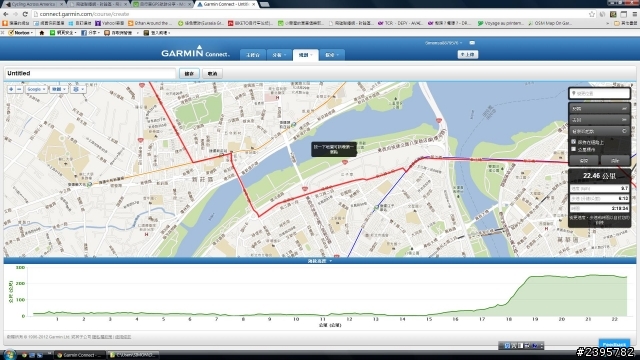Viewport: 640px width, 360px height.
Task: Open the second Garmin Connect navigation tab dropdown
Action: 279,55
